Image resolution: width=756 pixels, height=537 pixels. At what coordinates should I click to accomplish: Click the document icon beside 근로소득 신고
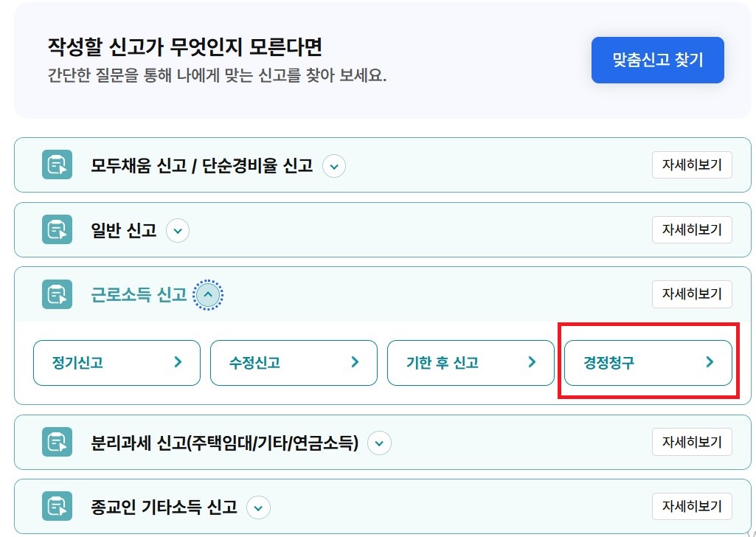click(x=56, y=294)
